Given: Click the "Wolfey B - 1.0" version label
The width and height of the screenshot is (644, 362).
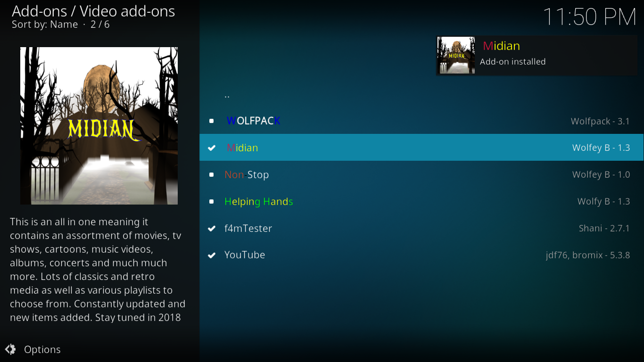Looking at the screenshot, I should tap(601, 174).
